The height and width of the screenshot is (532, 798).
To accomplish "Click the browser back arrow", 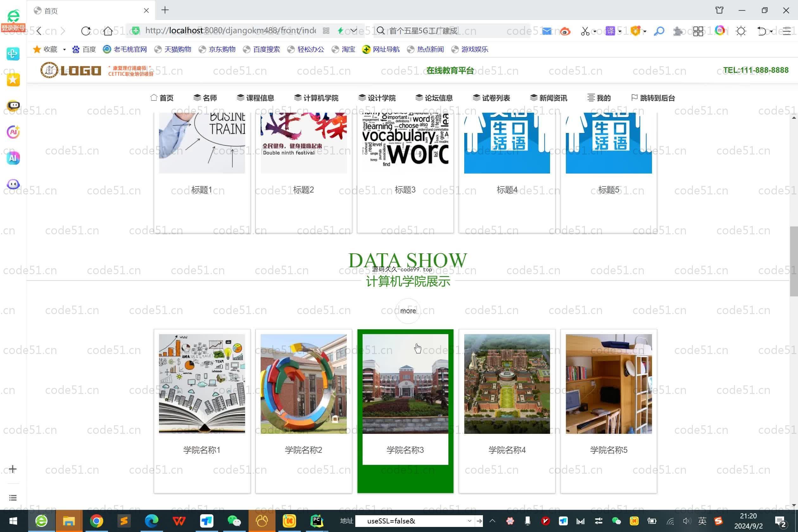I will (39, 31).
